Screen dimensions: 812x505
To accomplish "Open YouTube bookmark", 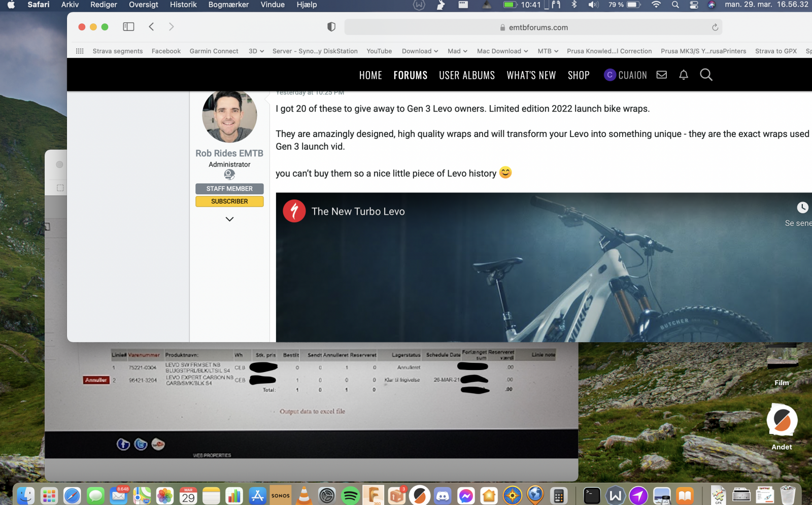I will click(x=379, y=51).
